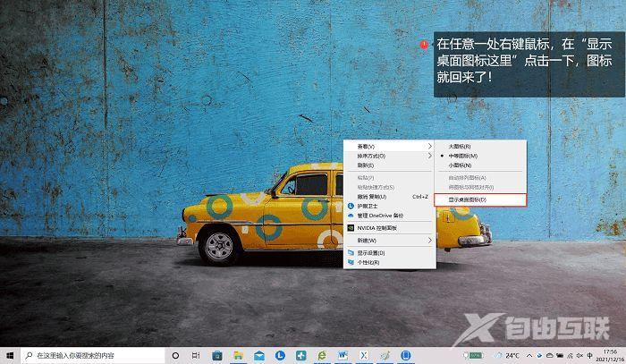
Task: Expand the 排序方式(O) submenu
Action: coord(389,156)
